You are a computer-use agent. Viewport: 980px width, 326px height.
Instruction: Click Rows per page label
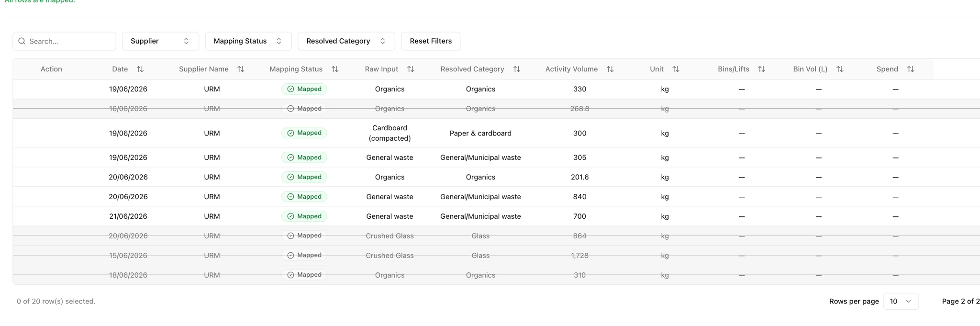pyautogui.click(x=854, y=301)
